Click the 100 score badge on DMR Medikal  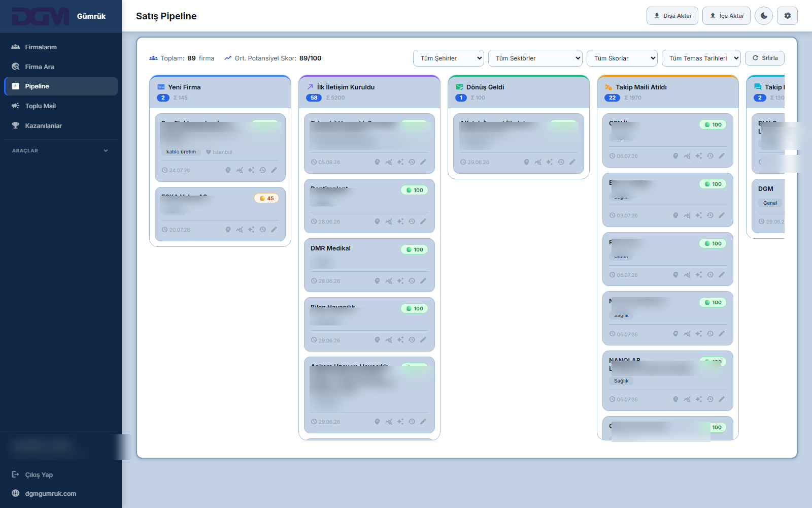[x=415, y=249]
